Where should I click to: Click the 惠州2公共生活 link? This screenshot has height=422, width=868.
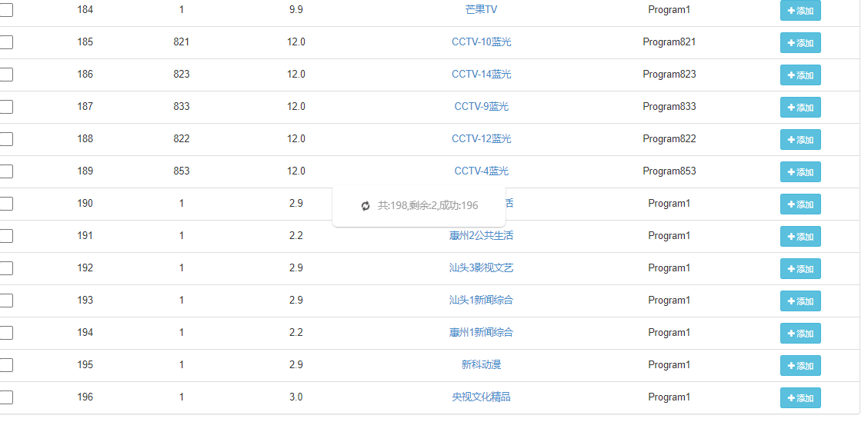[481, 235]
